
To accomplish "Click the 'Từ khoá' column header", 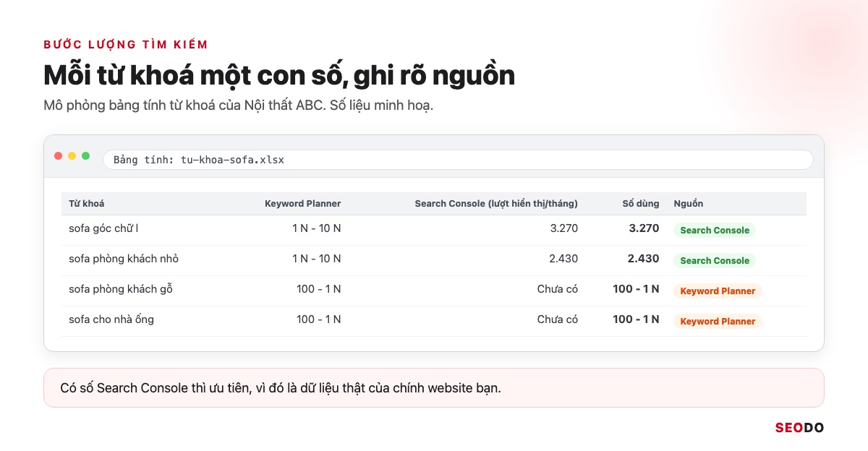I will (87, 204).
